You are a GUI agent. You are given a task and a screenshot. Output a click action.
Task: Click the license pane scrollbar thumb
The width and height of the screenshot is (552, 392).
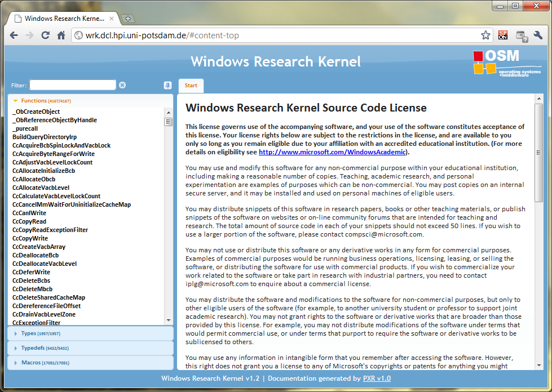[538, 153]
